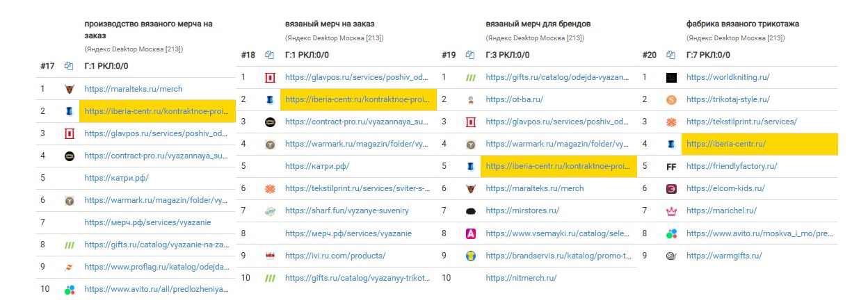Image resolution: width=868 pixels, height=305 pixels.
Task: Click the copy icon next to #17
Action: (69, 66)
